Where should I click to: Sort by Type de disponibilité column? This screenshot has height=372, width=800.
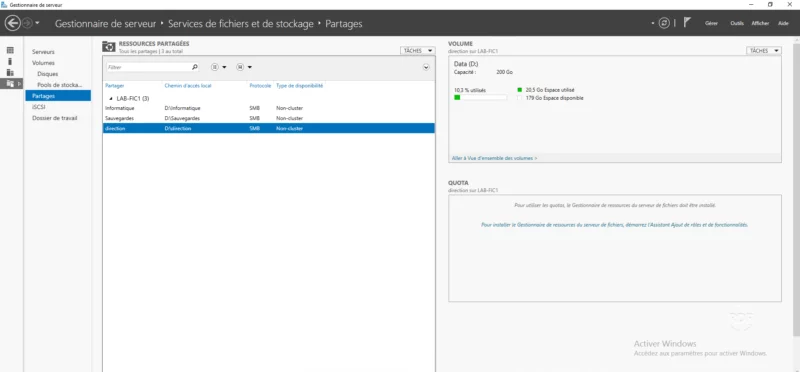coord(299,86)
